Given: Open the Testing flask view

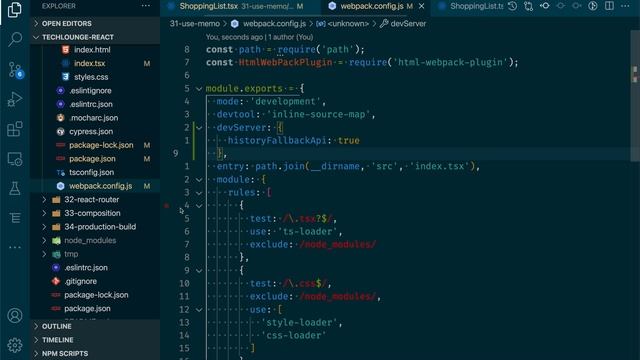Looking at the screenshot, I should pos(15,188).
